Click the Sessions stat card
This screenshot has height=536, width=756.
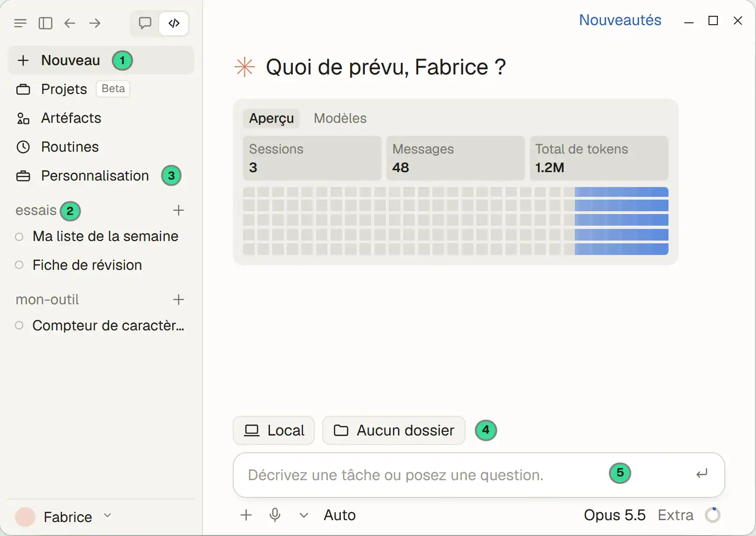pyautogui.click(x=312, y=158)
